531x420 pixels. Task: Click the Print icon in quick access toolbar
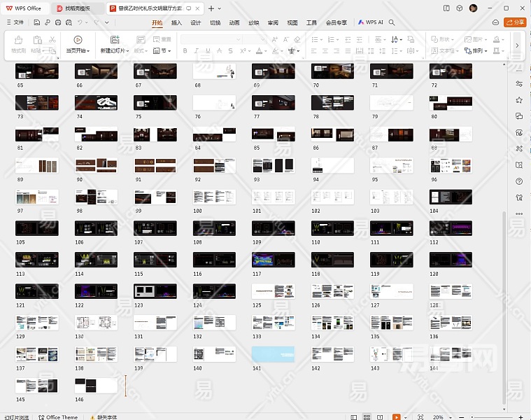pyautogui.click(x=59, y=22)
